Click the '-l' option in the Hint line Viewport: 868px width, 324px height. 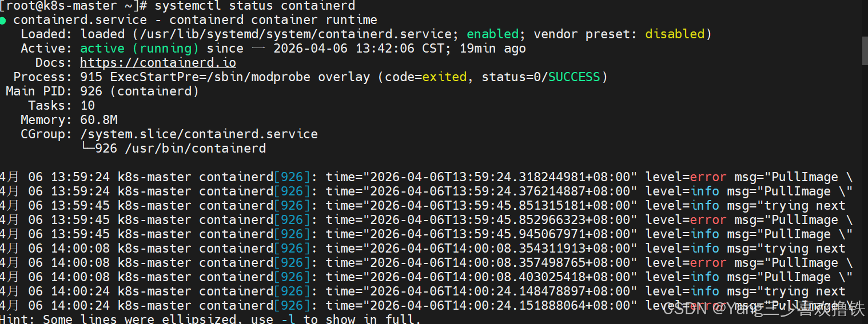(288, 319)
